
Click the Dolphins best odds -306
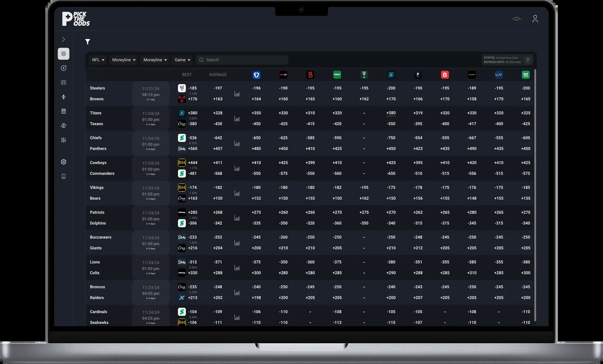tap(192, 223)
